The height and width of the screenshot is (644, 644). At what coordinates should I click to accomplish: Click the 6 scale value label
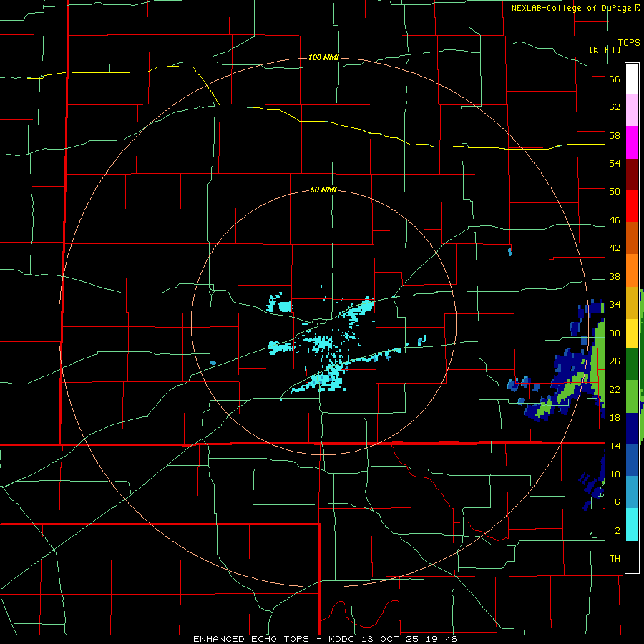(x=618, y=502)
